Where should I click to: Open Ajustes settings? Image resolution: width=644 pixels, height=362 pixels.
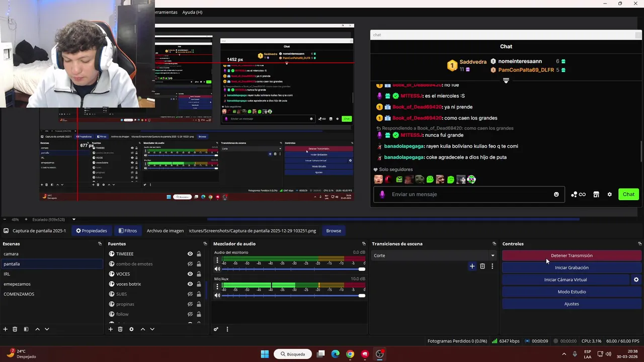pyautogui.click(x=572, y=304)
